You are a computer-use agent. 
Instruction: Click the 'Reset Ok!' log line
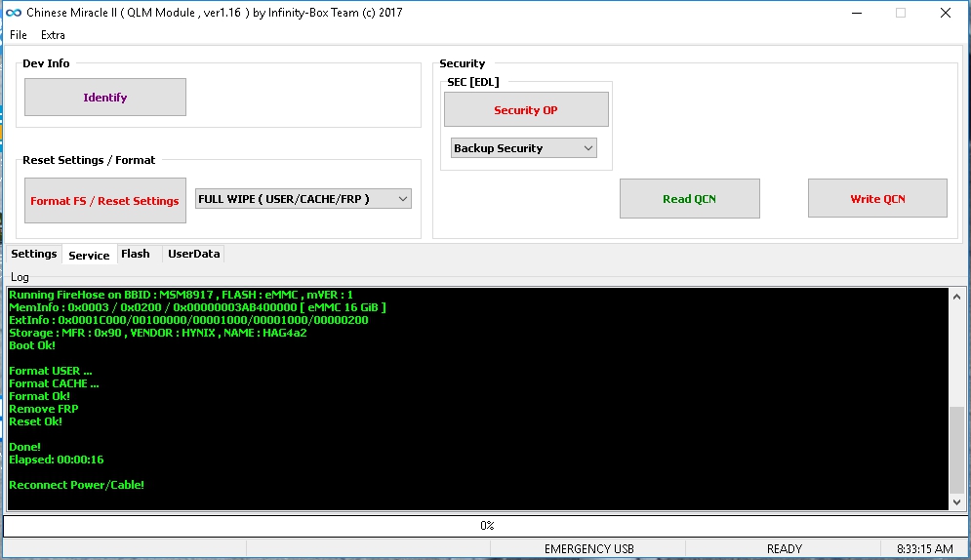point(35,422)
